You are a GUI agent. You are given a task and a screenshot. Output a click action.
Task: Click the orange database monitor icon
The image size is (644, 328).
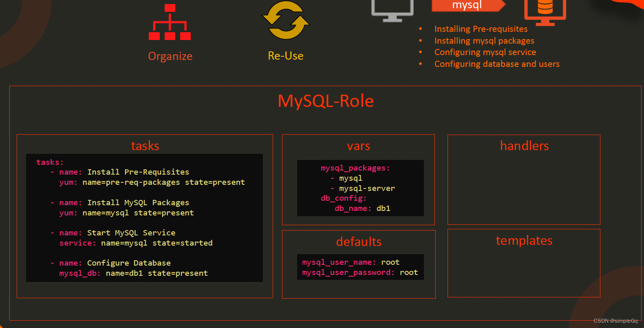[545, 13]
